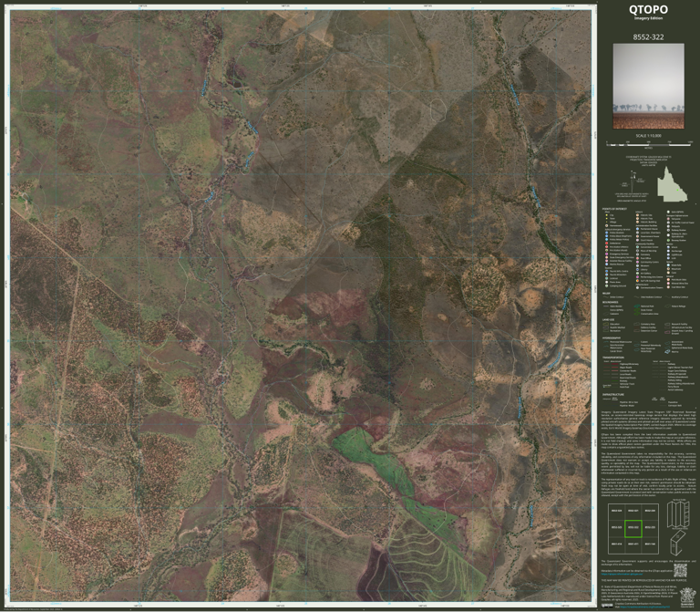Screen dimensions: 700x612
Task: Click the Lighthouse legend icon
Action: tap(668, 254)
